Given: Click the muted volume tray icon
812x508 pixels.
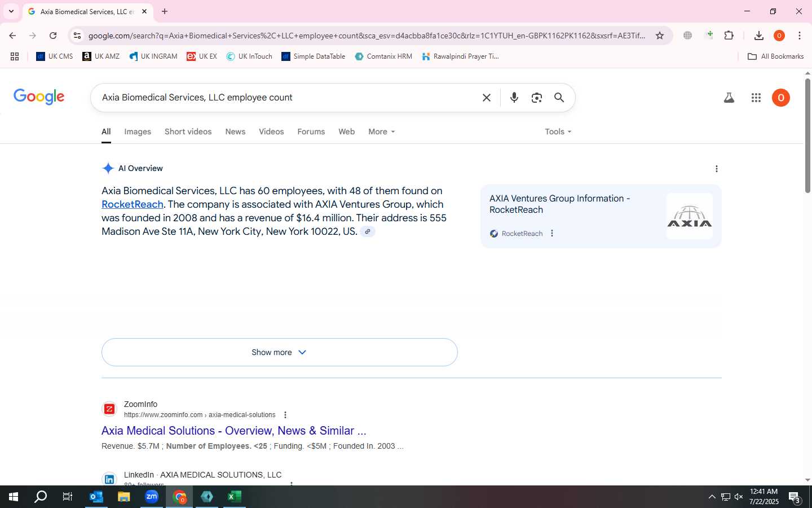Looking at the screenshot, I should coord(739,497).
